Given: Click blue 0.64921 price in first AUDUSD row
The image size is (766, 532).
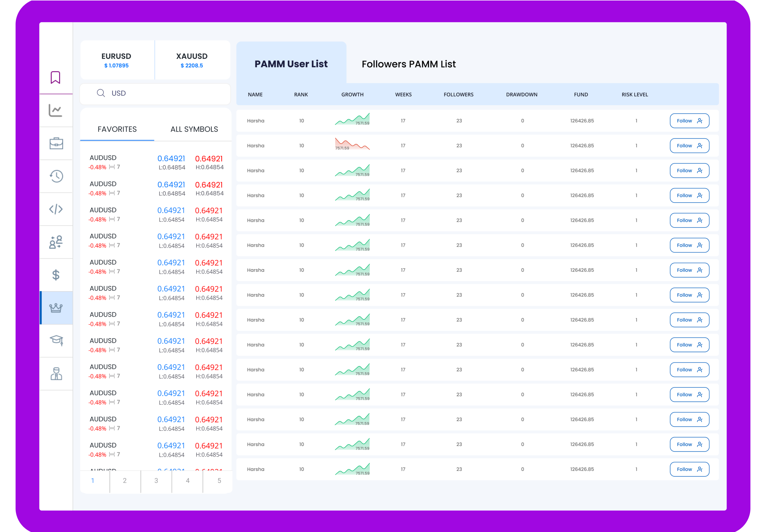Looking at the screenshot, I should click(171, 159).
